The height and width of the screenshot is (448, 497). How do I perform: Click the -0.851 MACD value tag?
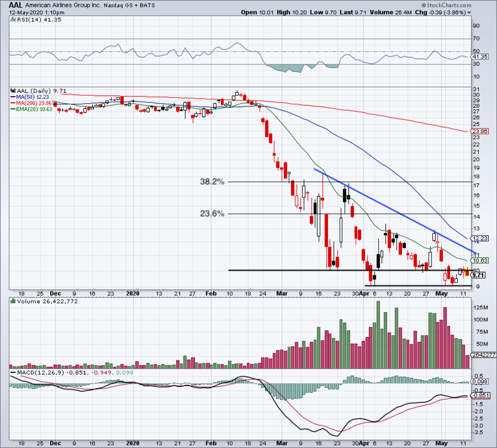[x=480, y=396]
